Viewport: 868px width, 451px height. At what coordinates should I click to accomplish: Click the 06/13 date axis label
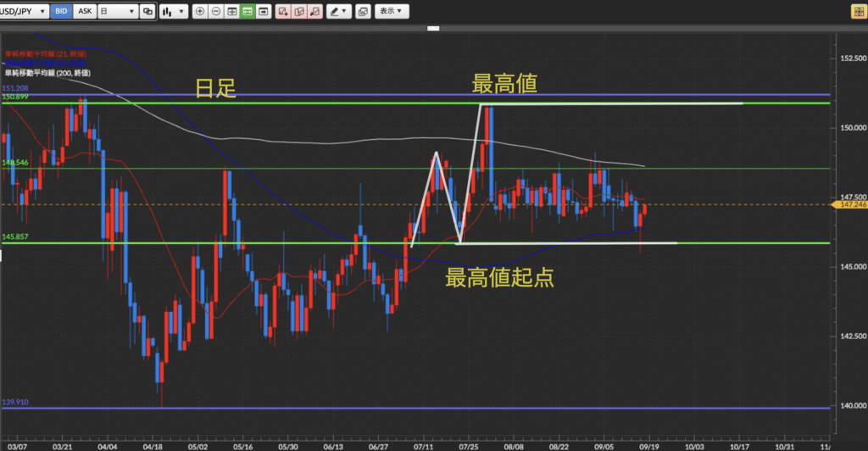pyautogui.click(x=333, y=447)
